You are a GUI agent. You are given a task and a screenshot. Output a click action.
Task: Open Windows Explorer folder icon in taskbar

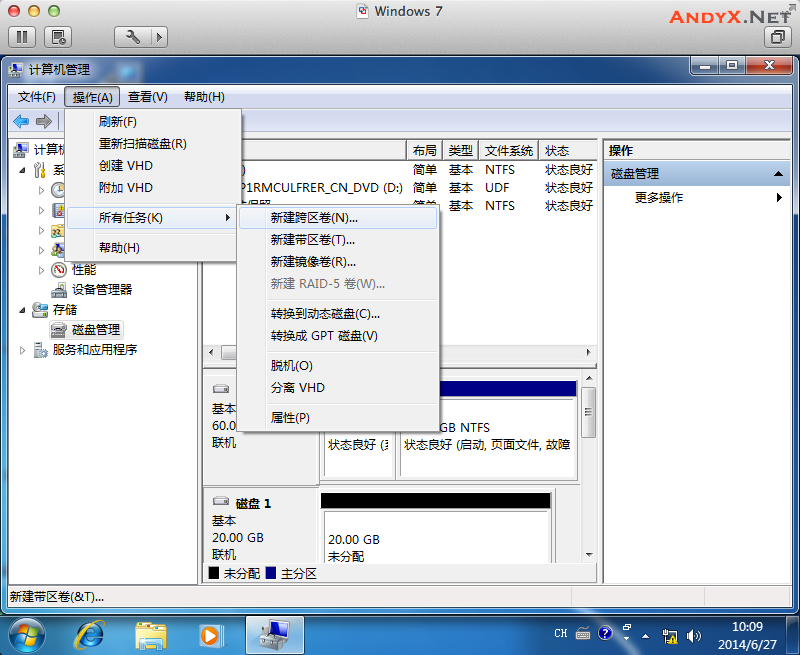151,634
